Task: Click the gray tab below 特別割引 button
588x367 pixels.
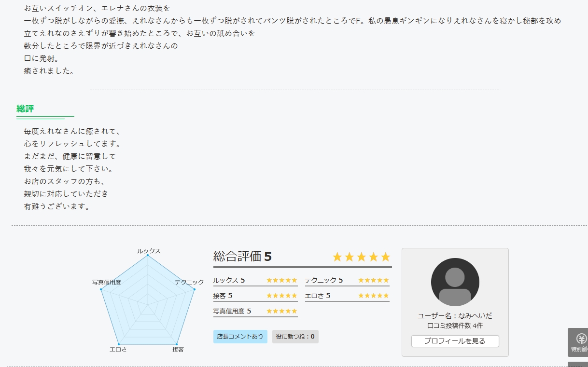Action: 578,364
